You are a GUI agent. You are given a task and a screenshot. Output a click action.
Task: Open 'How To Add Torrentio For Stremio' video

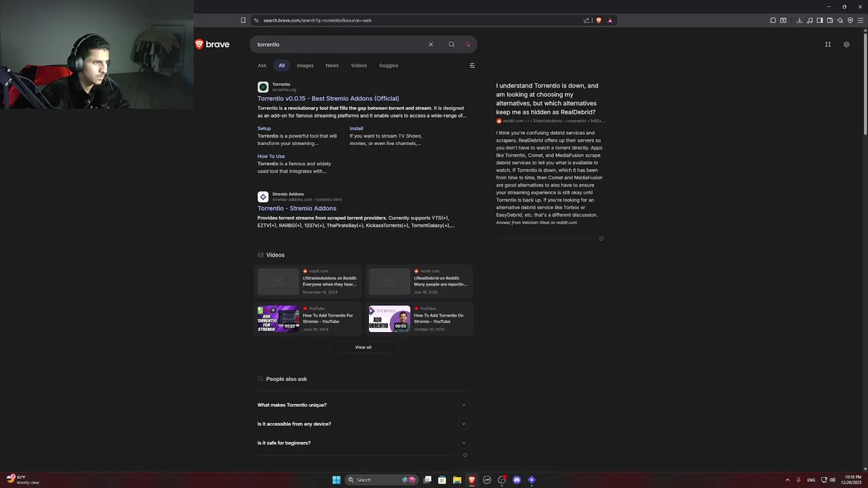[x=308, y=319]
